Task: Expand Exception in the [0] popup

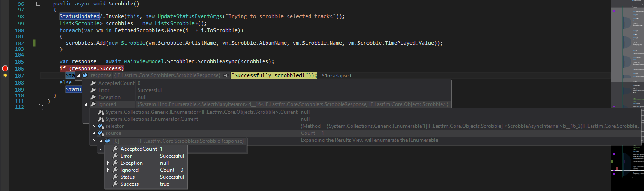Action: (x=109, y=163)
